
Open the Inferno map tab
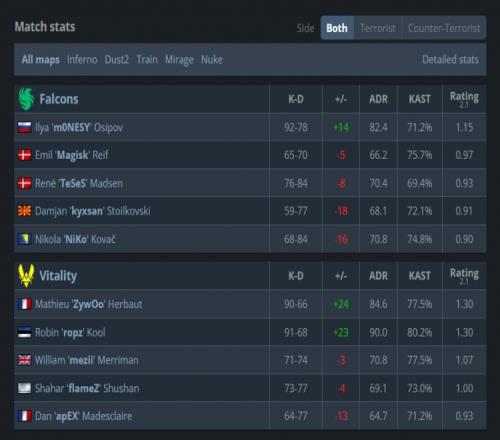(x=82, y=60)
